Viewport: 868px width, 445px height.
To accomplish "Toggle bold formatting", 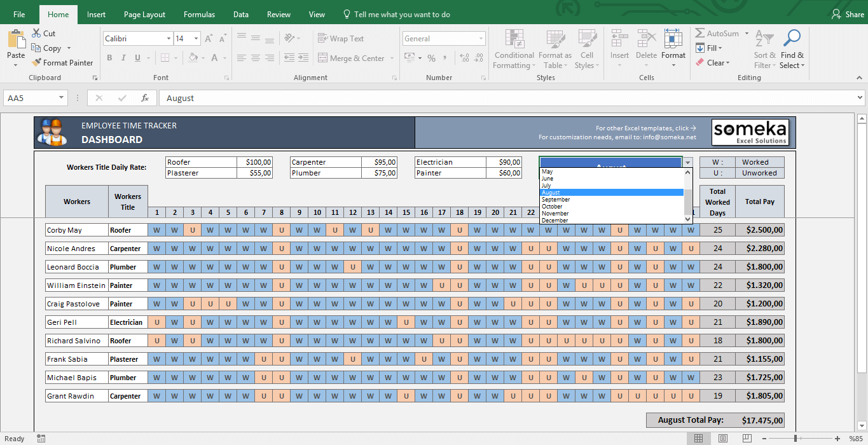I will (x=108, y=58).
